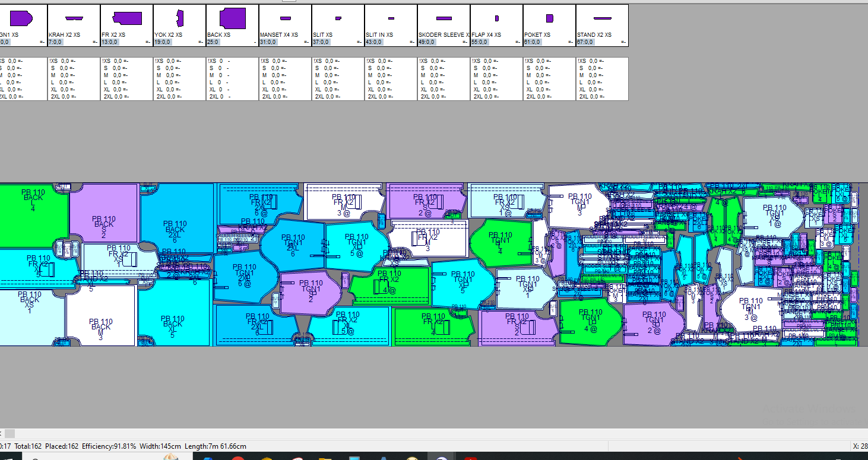Pick the YOK X2 XS piece icon
The image size is (868, 460).
pos(179,18)
